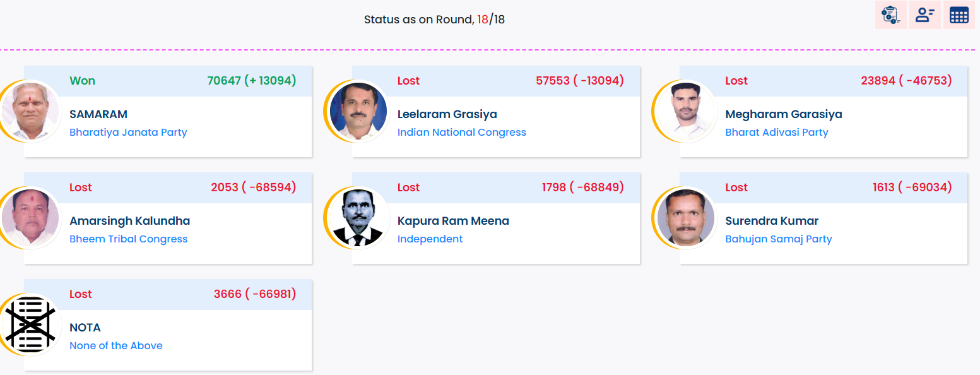Select Amarsingh Kalundha's photo
Viewport: 980px width, 375px height.
point(30,218)
